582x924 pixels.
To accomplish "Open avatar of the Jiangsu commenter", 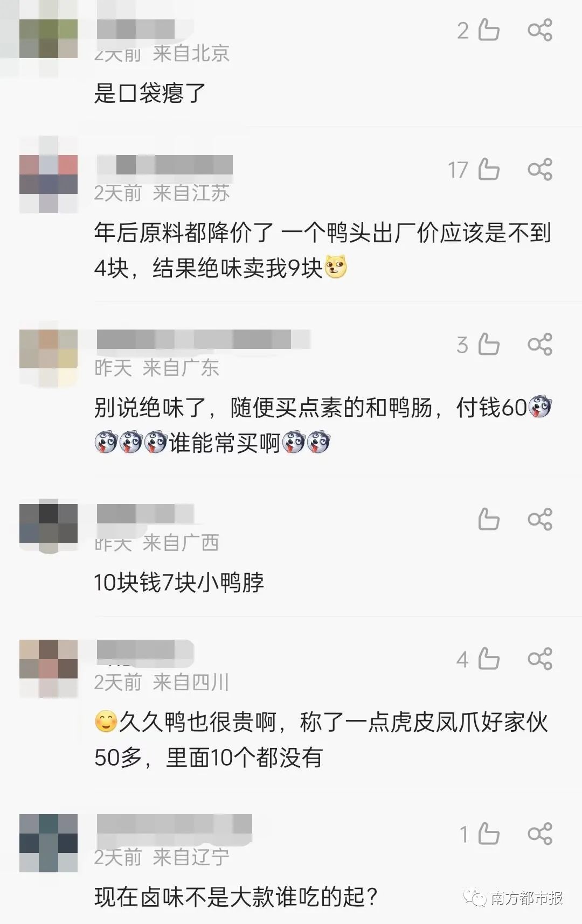I will [48, 174].
